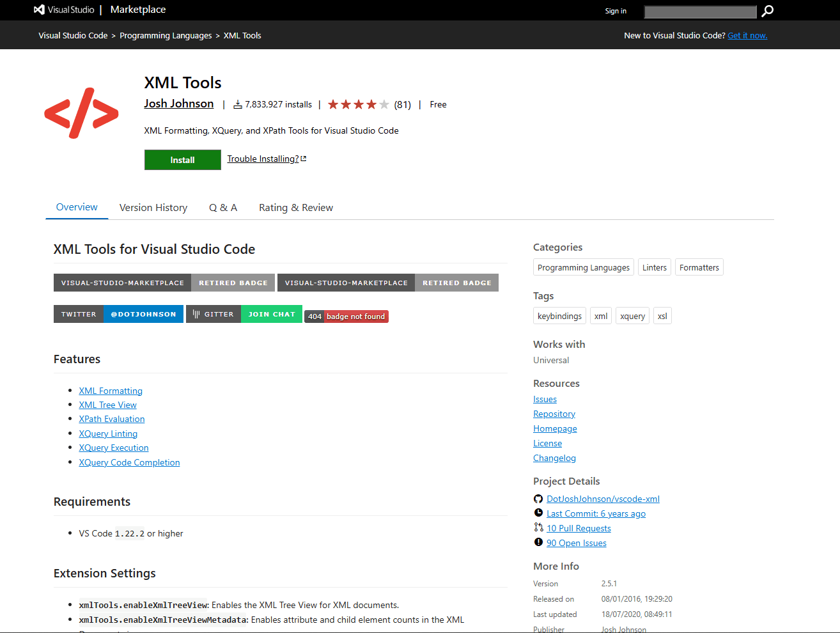Open the Homepage resource link

pos(555,428)
